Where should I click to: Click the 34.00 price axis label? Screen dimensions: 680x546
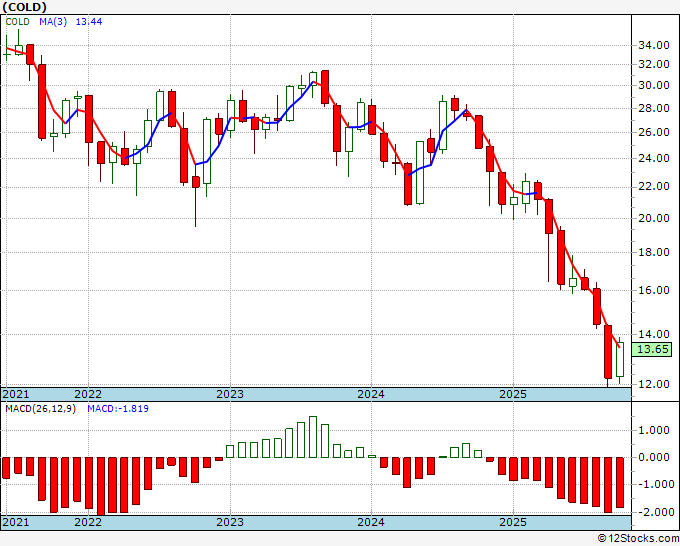(654, 45)
